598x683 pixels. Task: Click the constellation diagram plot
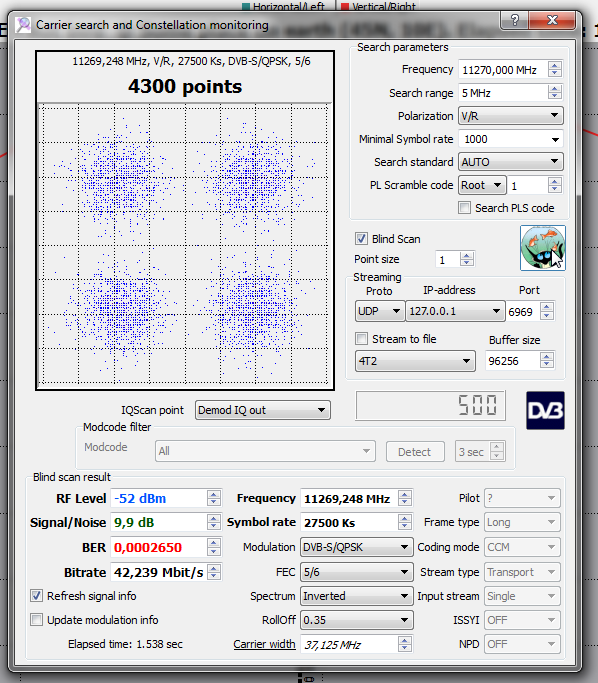point(183,244)
